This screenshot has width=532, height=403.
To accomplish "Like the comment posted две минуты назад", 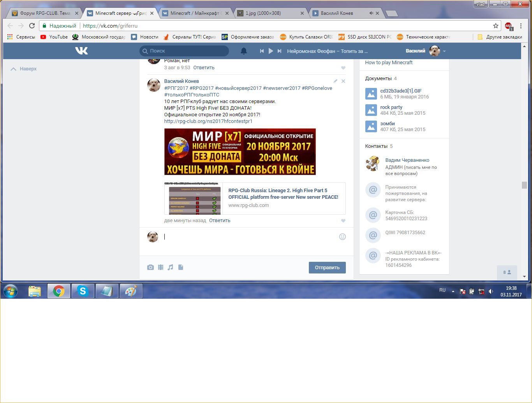I will tap(343, 221).
